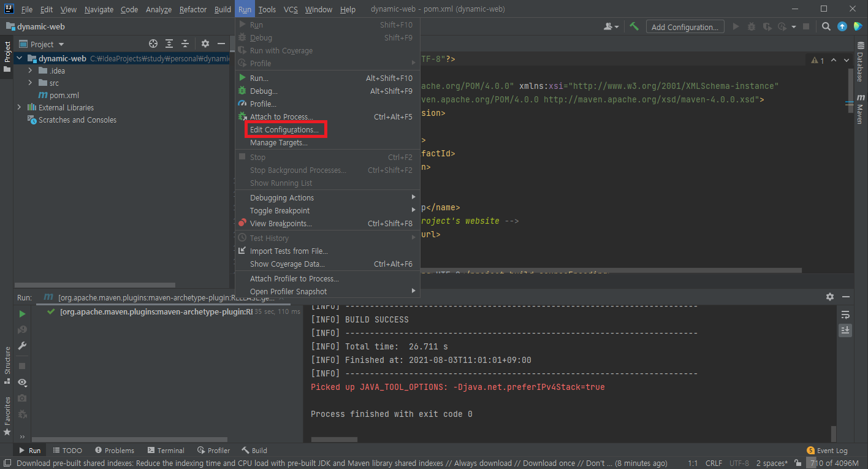Select Scratches and Consoles item

click(72, 120)
